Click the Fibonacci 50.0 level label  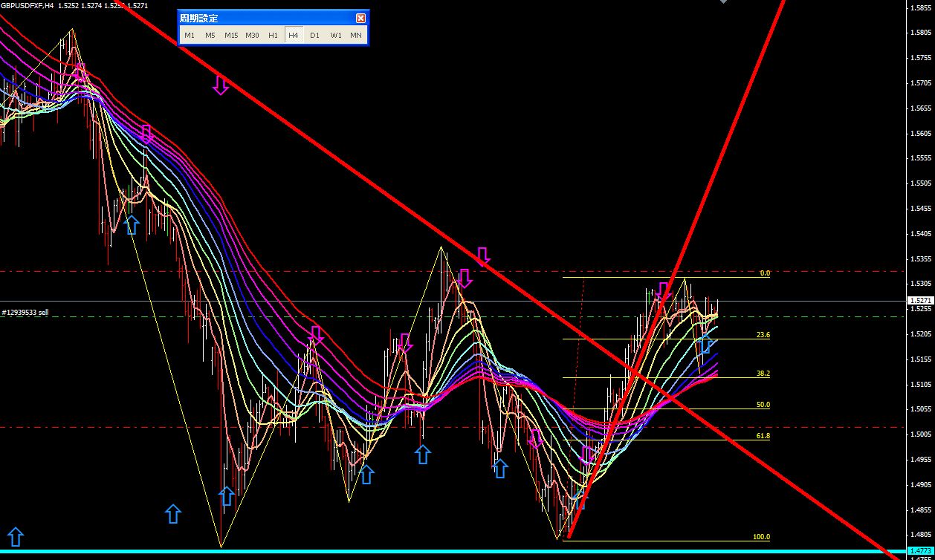(x=763, y=405)
